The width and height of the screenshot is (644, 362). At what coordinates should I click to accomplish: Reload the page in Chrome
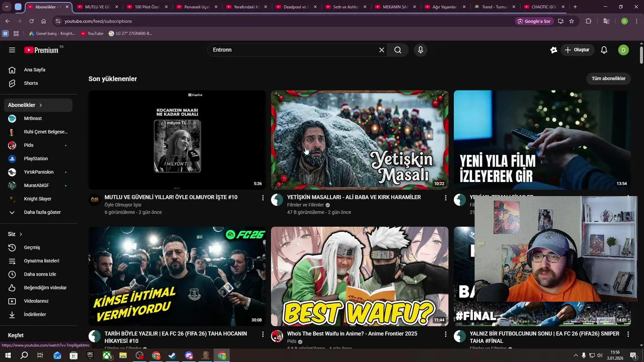tap(31, 21)
